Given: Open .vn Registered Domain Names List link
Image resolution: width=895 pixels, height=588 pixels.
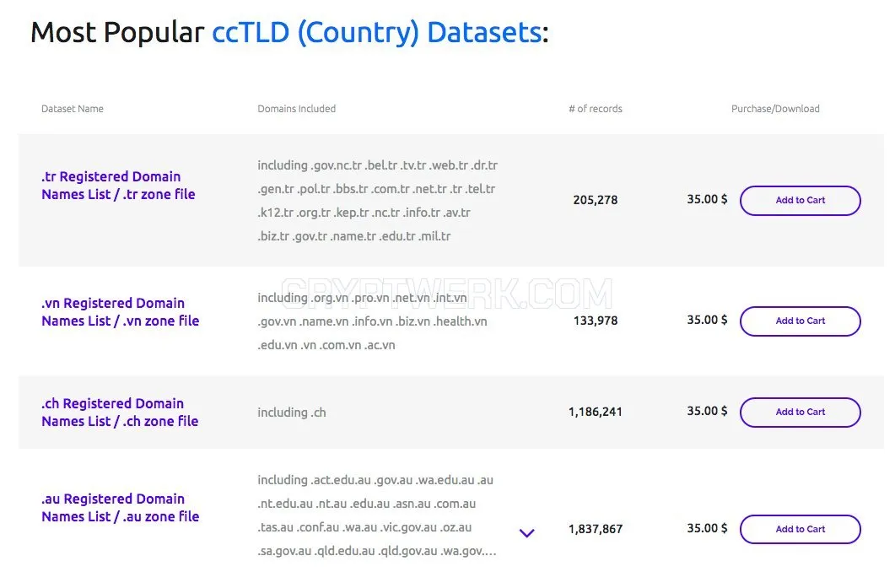Looking at the screenshot, I should pyautogui.click(x=120, y=311).
